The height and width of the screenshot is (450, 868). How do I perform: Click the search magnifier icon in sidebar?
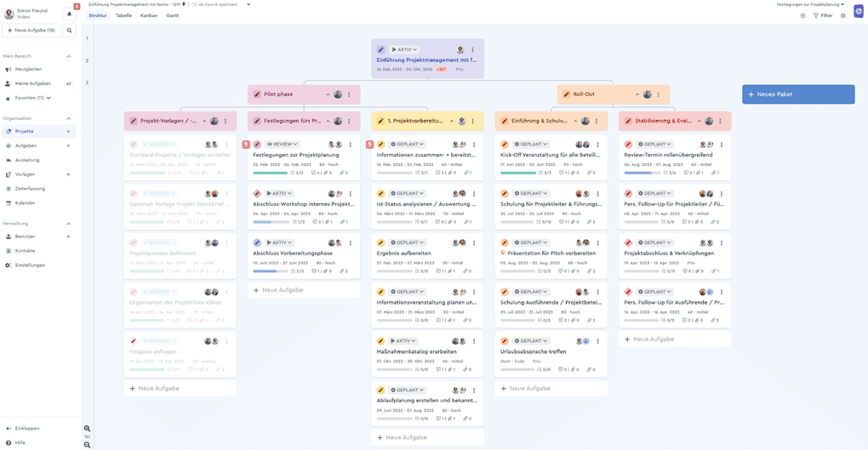point(70,31)
